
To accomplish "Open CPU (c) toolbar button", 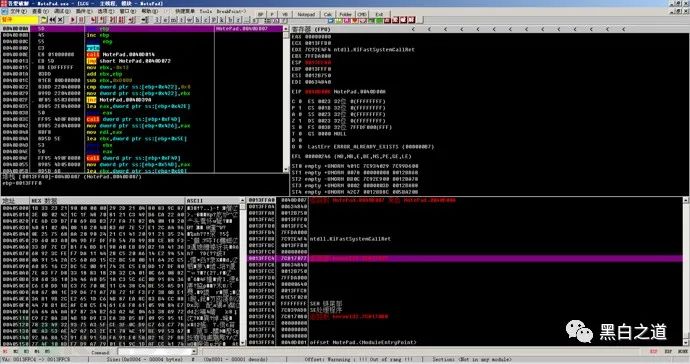I will [205, 20].
